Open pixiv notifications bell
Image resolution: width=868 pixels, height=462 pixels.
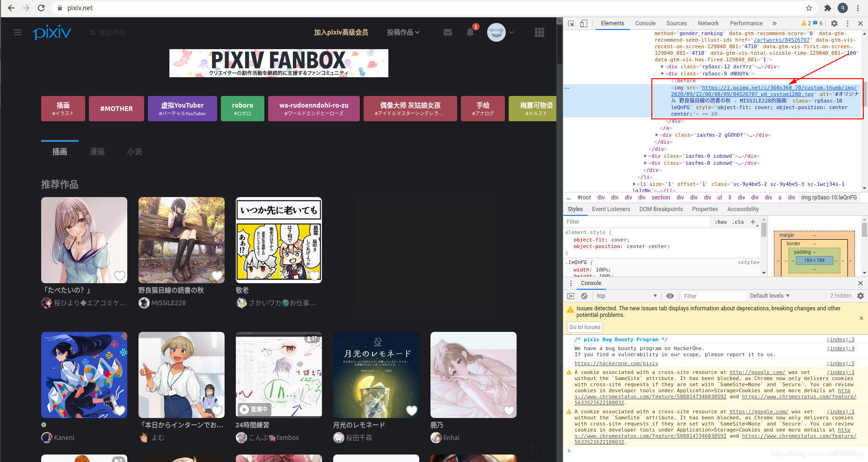pyautogui.click(x=470, y=32)
